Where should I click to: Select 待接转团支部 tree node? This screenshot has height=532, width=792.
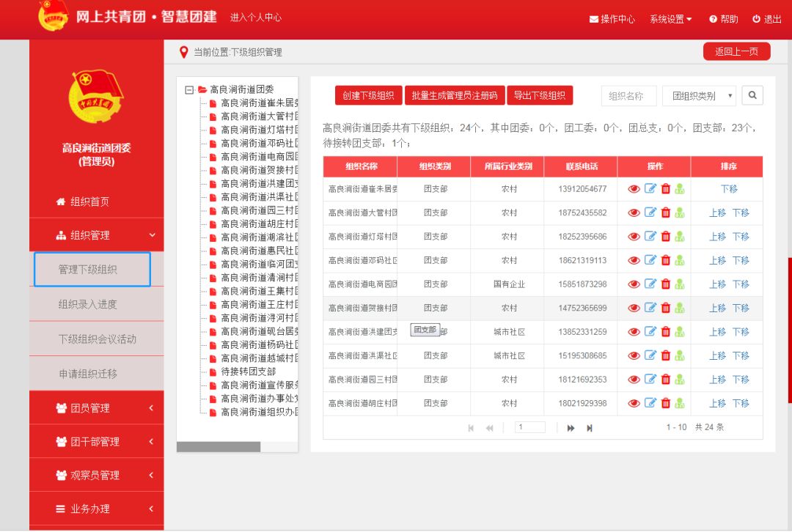click(248, 372)
